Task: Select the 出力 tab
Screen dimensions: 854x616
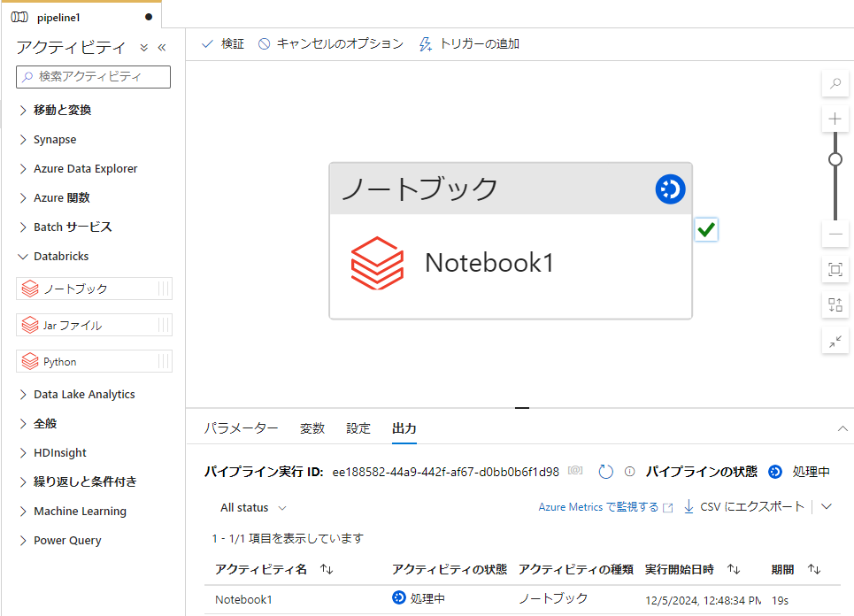Action: click(404, 428)
